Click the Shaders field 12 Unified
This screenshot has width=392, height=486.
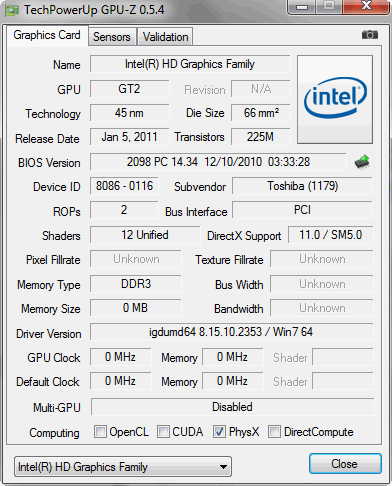(145, 235)
